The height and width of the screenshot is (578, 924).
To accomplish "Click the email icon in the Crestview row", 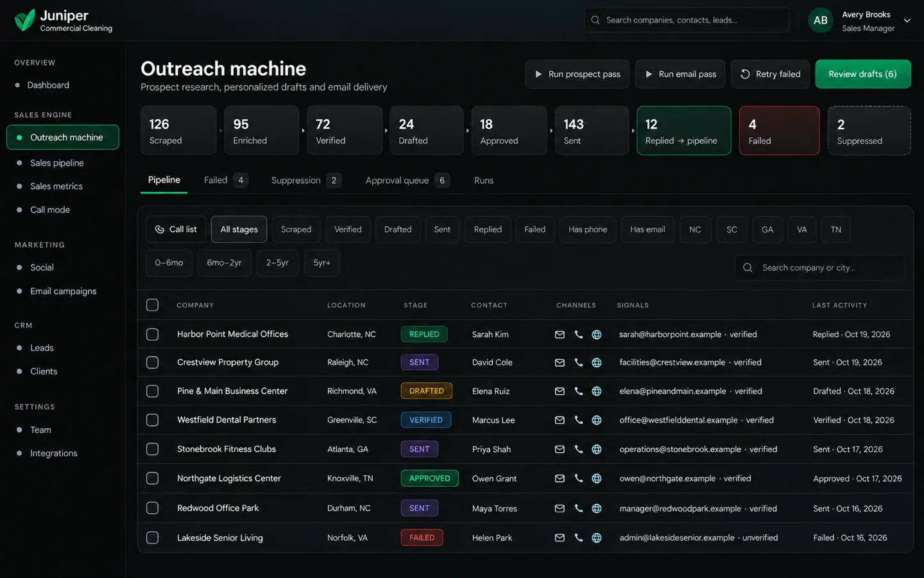I will click(560, 363).
